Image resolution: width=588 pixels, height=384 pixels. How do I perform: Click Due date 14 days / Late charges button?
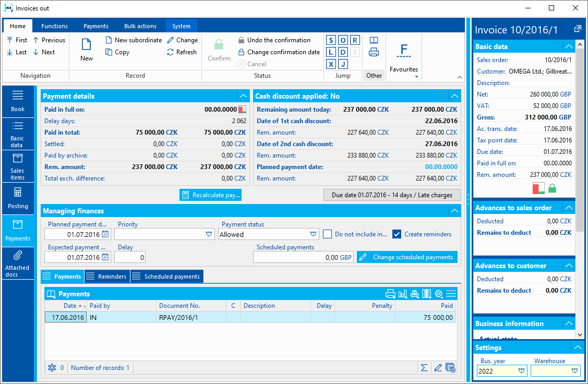392,195
